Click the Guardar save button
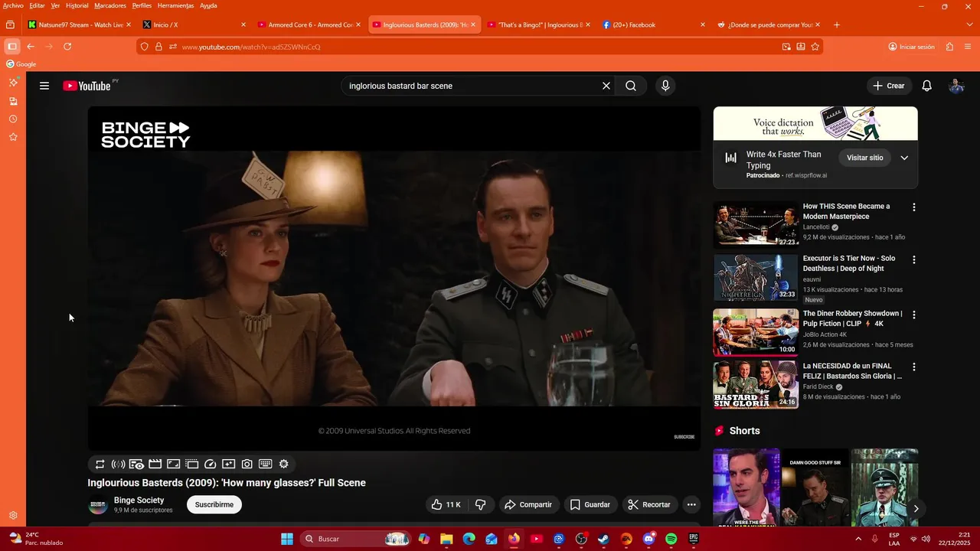980x551 pixels. click(590, 504)
